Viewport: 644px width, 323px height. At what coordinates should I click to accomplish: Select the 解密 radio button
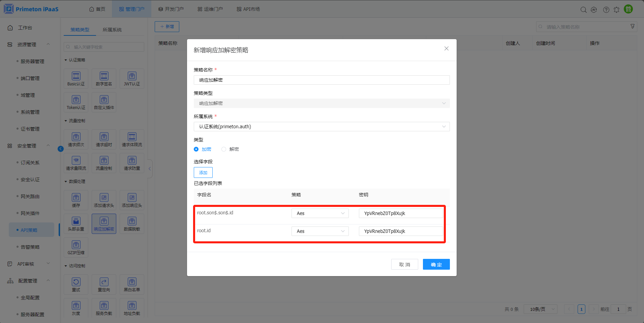point(224,149)
